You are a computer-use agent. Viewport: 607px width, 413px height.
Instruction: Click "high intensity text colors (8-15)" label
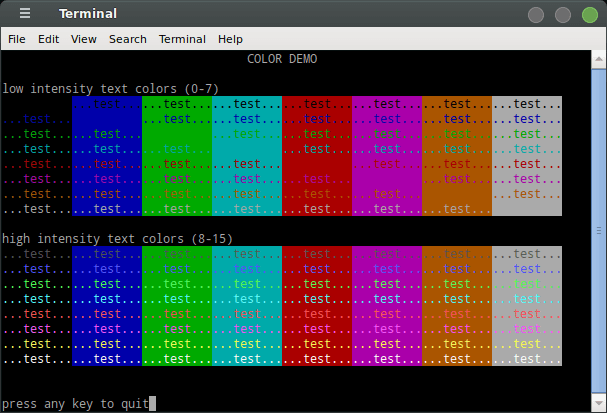117,239
